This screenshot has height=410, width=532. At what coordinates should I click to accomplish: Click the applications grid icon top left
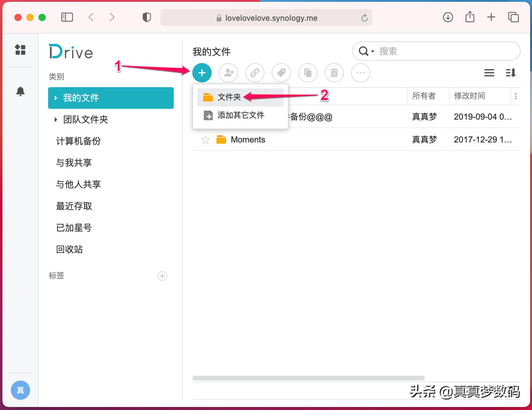pos(20,50)
